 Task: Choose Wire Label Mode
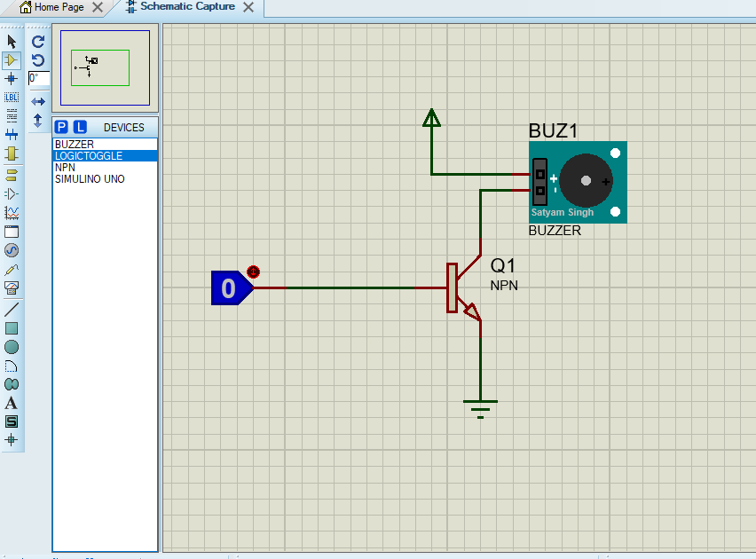pos(12,98)
